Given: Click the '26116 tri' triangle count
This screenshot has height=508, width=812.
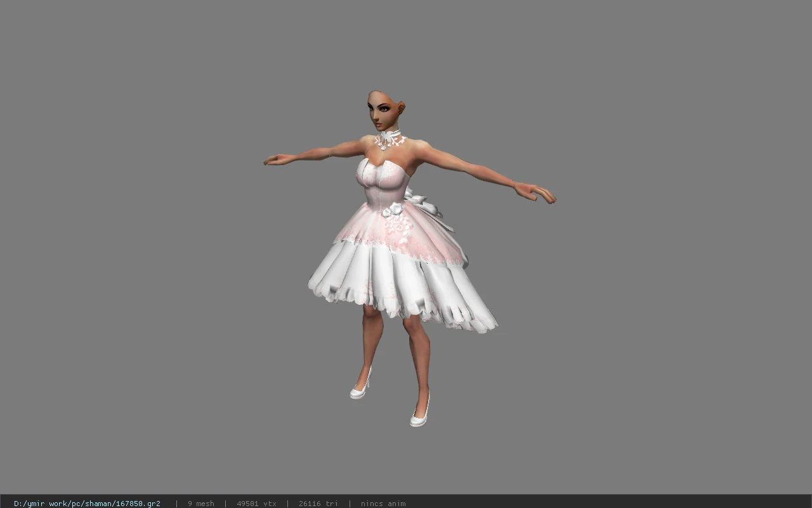Looking at the screenshot, I should tap(318, 504).
